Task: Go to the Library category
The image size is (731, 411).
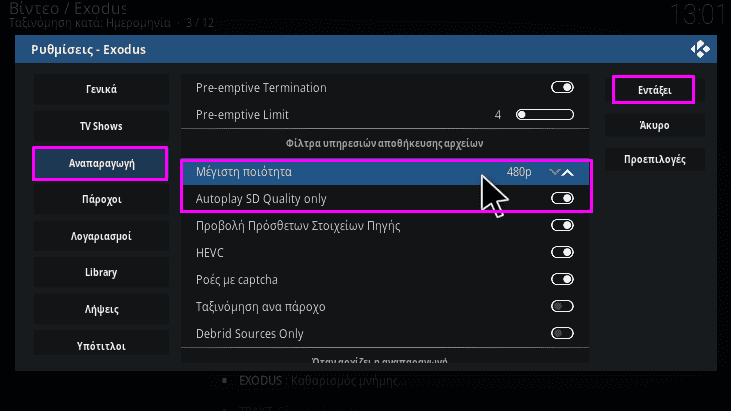Action: click(x=101, y=273)
